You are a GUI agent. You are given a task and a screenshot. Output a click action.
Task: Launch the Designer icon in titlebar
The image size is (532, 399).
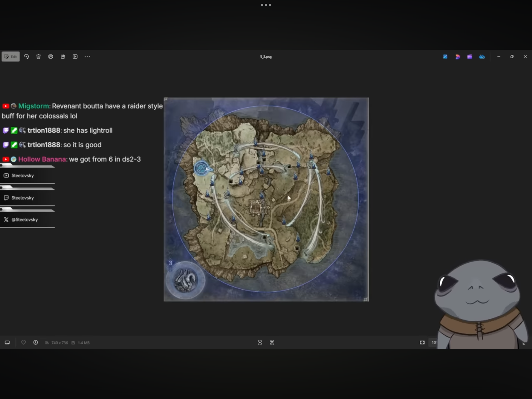[458, 57]
